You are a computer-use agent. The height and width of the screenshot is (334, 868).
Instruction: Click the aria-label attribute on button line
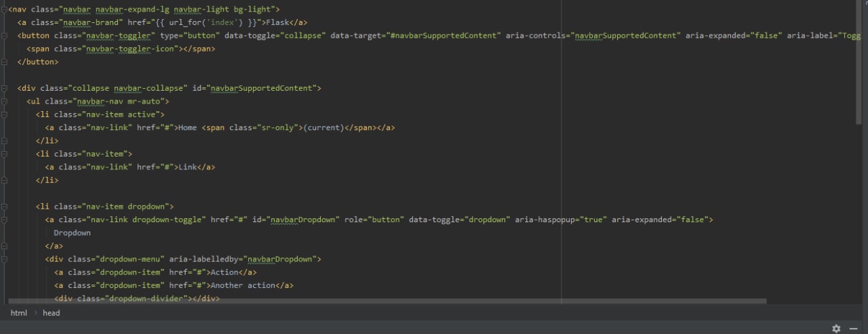(x=824, y=35)
